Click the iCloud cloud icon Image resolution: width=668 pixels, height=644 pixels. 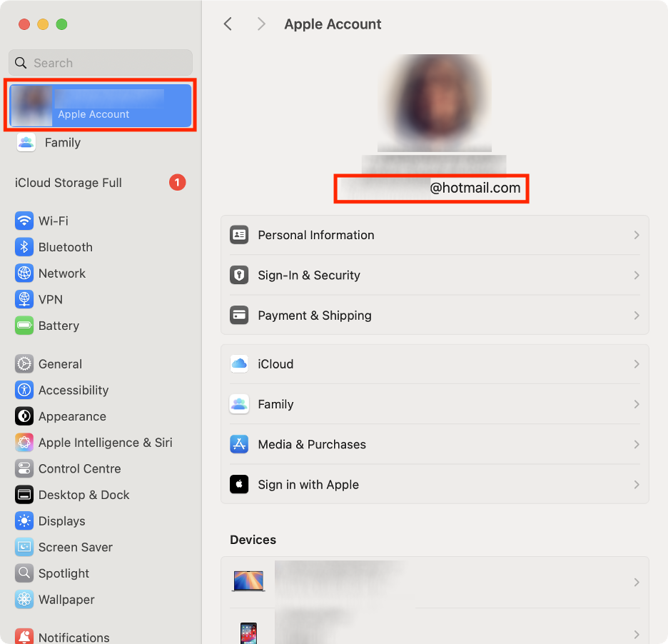click(239, 364)
